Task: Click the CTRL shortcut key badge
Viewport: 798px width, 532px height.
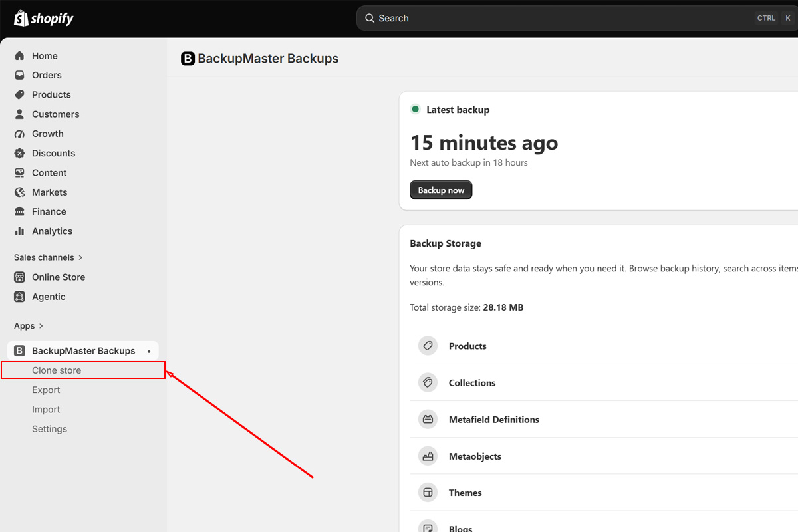Action: [x=766, y=18]
